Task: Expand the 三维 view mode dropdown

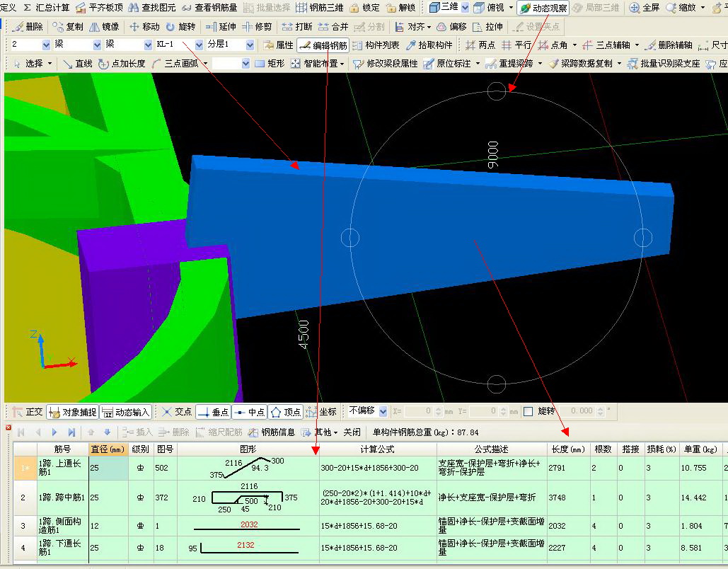Action: [x=465, y=8]
